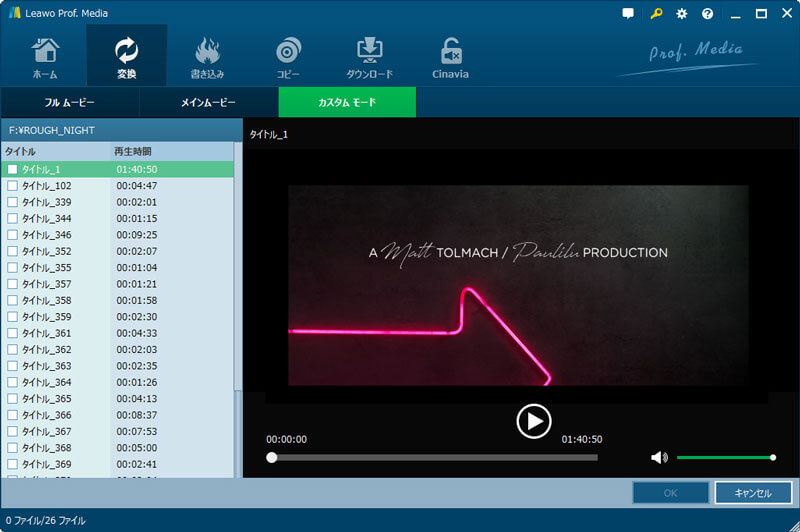Open the Cinavia removal module
This screenshot has width=800, height=532.
(x=450, y=57)
